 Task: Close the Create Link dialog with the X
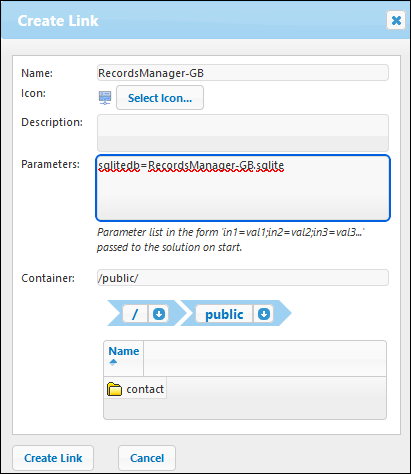tap(396, 20)
